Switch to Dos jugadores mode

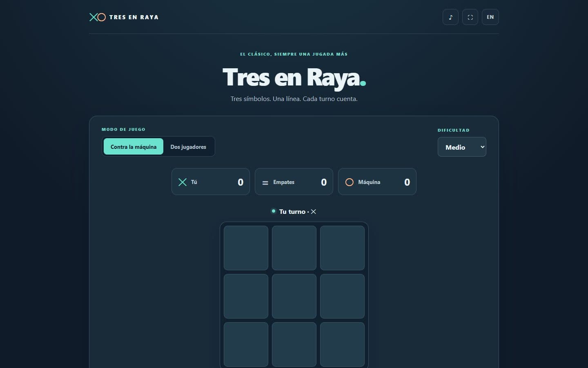coord(188,147)
